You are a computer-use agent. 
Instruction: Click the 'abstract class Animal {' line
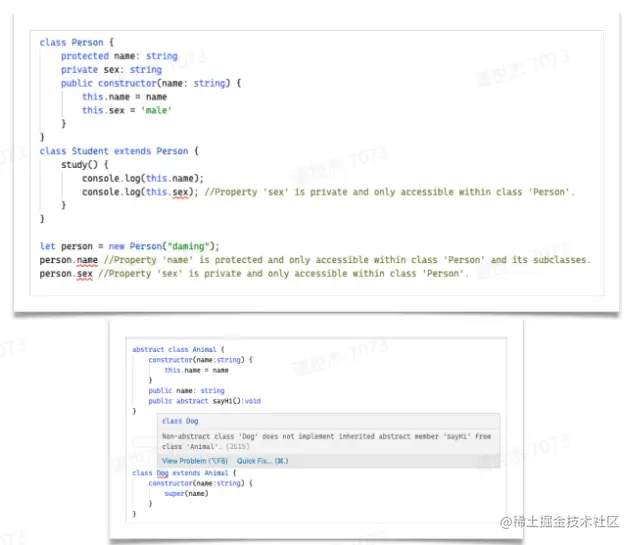(178, 349)
